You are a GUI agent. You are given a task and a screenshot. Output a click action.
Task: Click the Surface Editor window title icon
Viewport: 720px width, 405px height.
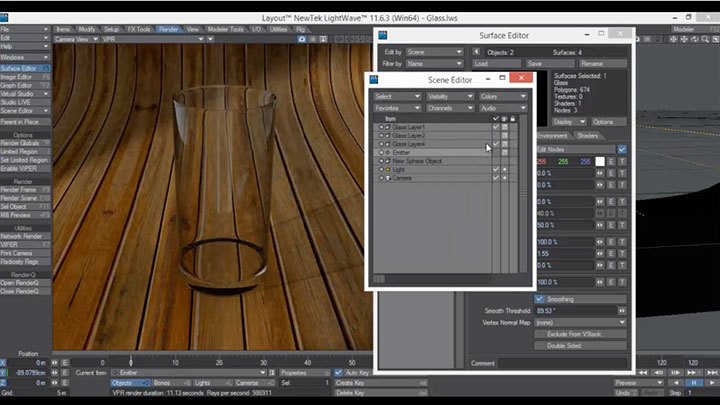(382, 35)
